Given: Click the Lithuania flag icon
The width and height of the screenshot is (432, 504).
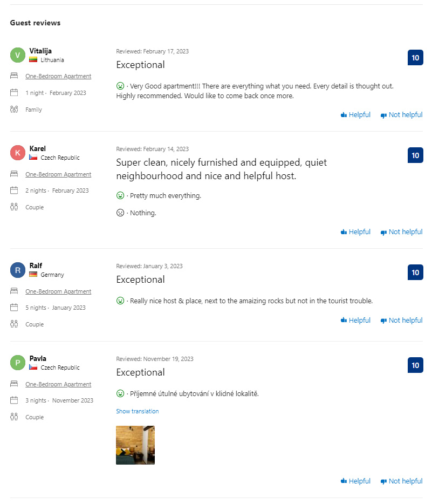Looking at the screenshot, I should pyautogui.click(x=33, y=60).
